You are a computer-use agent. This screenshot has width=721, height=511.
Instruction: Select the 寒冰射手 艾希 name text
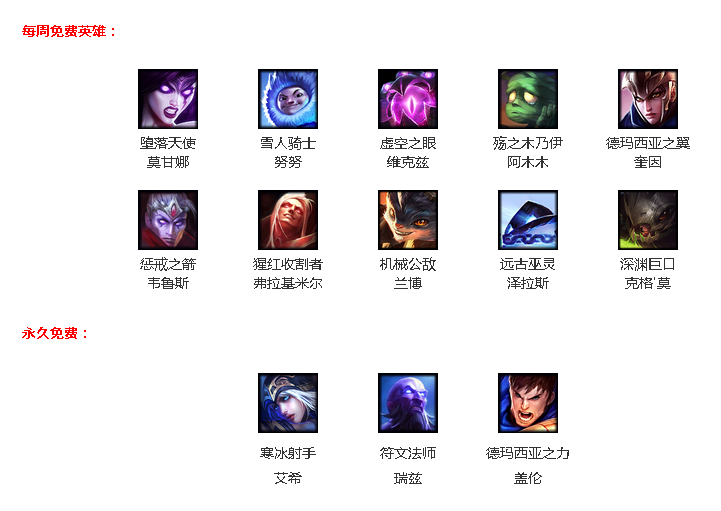click(288, 466)
